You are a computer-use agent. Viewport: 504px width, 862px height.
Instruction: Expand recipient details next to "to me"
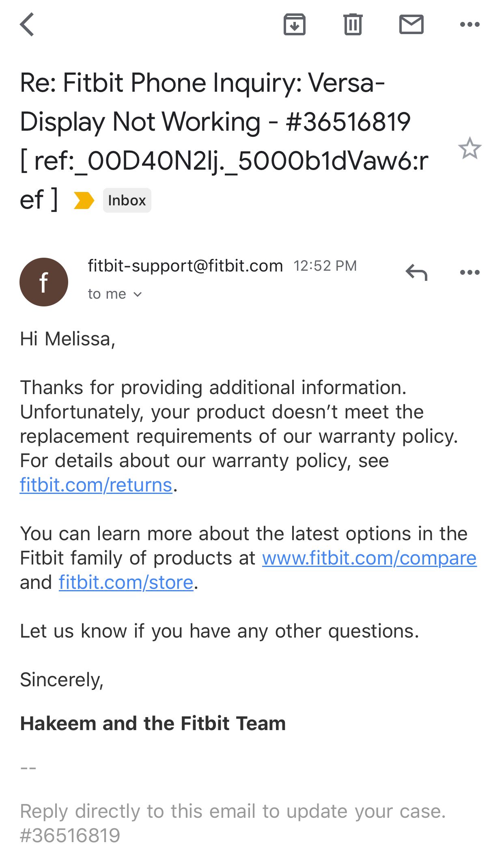click(x=138, y=294)
